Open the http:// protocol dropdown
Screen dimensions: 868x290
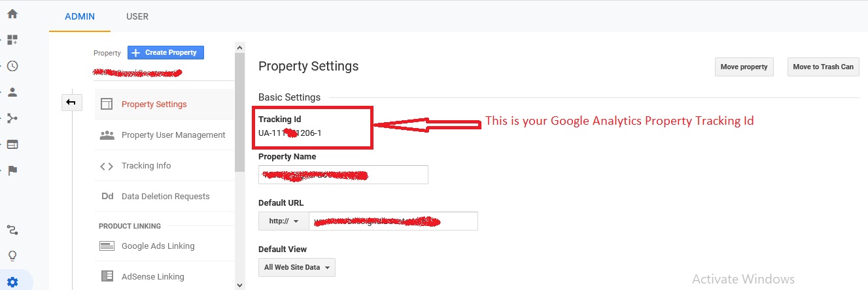pyautogui.click(x=283, y=221)
